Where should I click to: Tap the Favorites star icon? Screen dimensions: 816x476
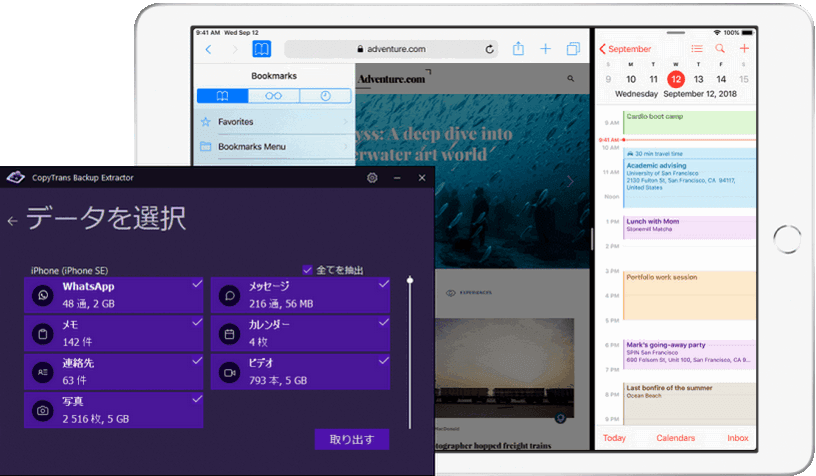(x=206, y=122)
